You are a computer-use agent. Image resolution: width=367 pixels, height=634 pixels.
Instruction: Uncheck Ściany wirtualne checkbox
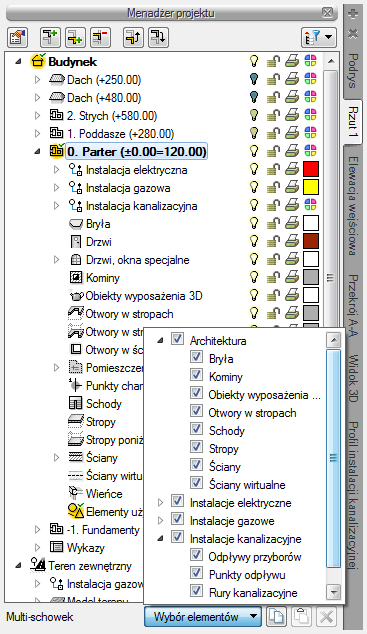(x=196, y=482)
